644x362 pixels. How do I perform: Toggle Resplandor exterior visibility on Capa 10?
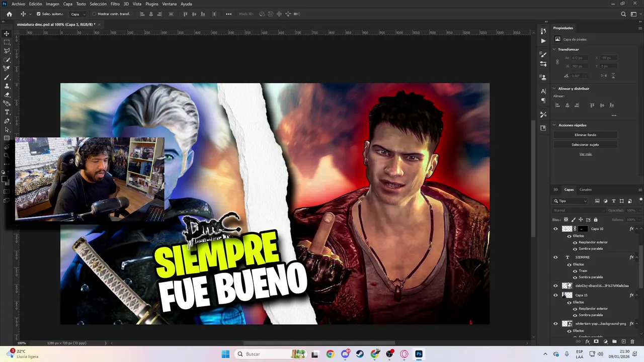point(575,242)
